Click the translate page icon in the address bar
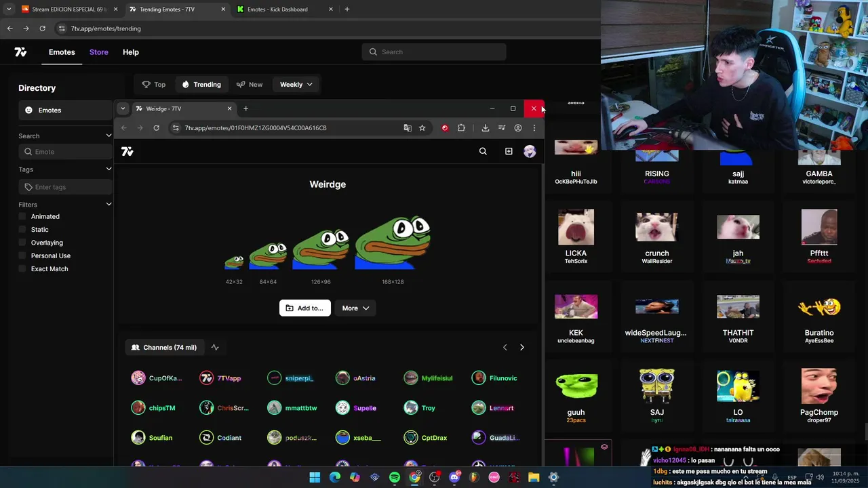This screenshot has width=868, height=488. click(408, 127)
